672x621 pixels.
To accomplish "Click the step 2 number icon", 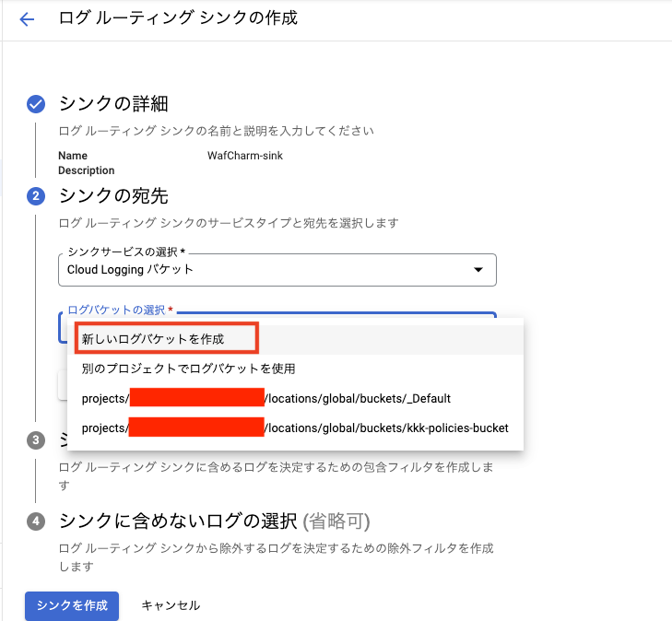I will click(x=36, y=195).
